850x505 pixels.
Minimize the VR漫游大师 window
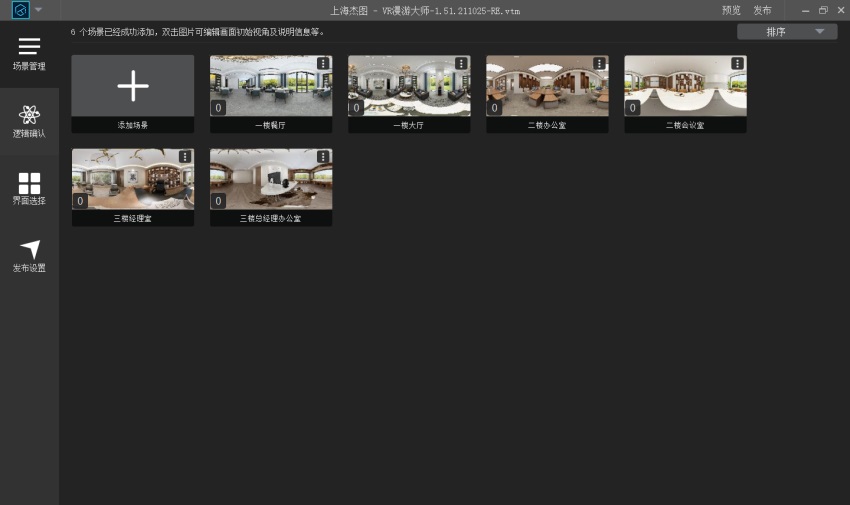pos(806,10)
